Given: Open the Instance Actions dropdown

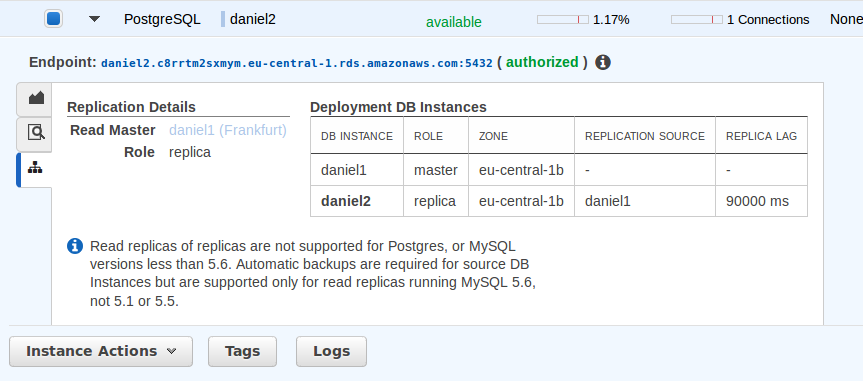Looking at the screenshot, I should point(101,351).
